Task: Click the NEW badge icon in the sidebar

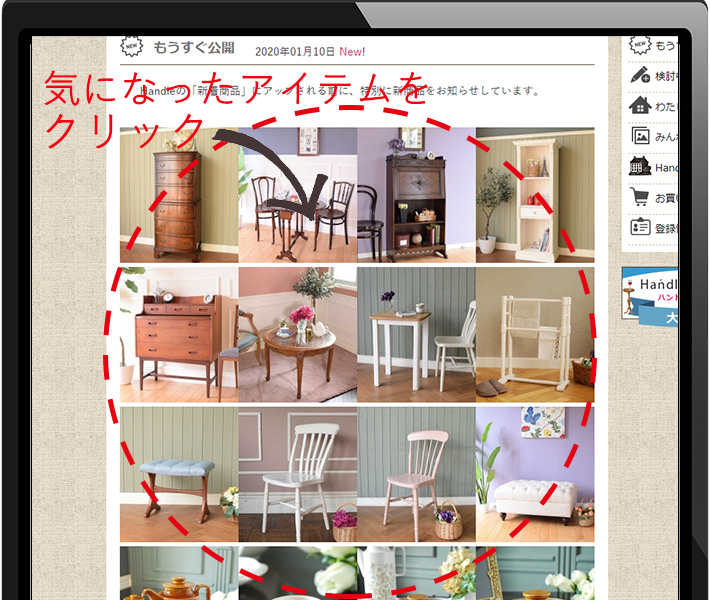Action: [x=640, y=45]
